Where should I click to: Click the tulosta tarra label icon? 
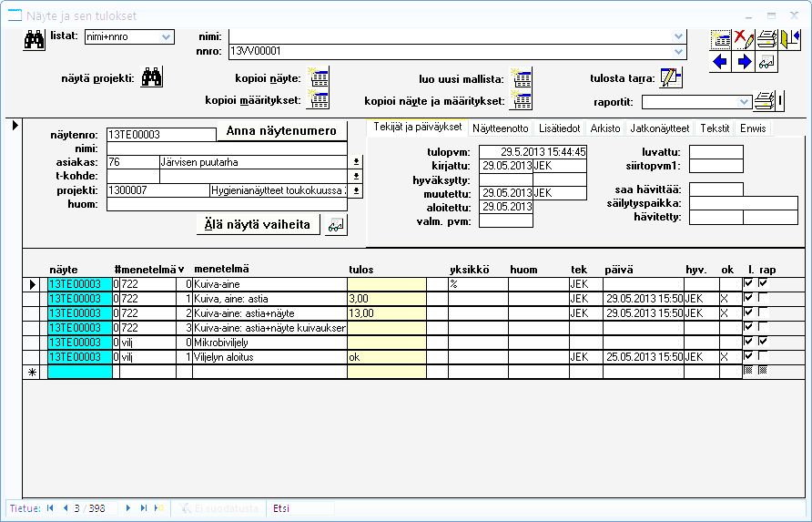(x=670, y=77)
